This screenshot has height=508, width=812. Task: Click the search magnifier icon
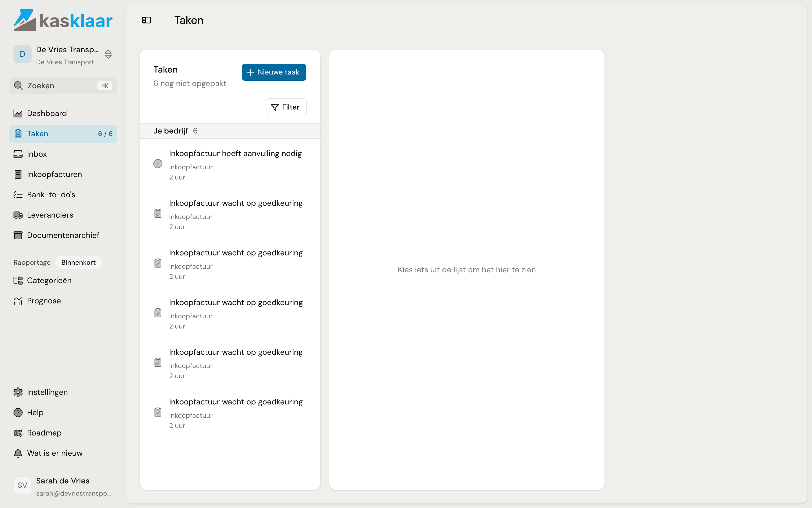[18, 86]
